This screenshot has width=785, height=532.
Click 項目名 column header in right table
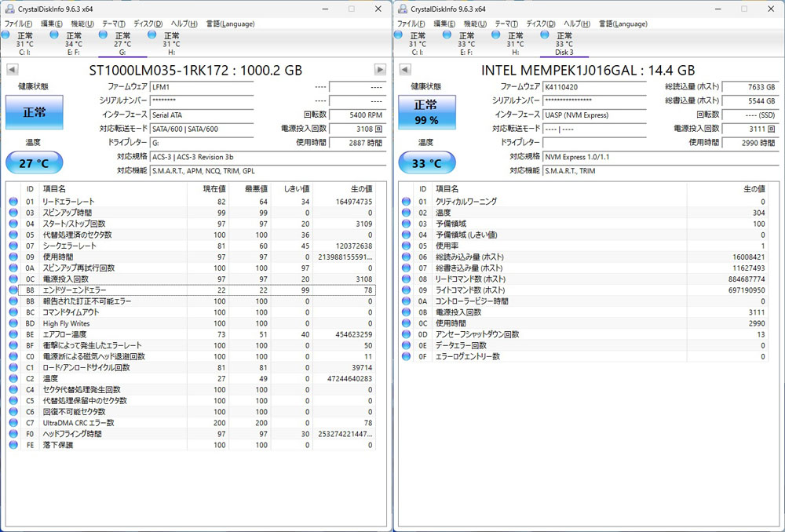point(560,188)
